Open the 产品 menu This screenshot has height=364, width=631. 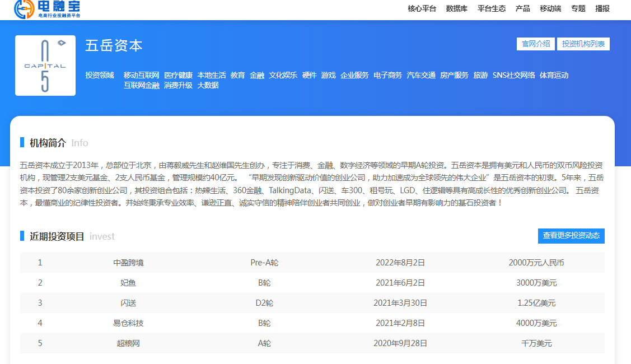pos(523,9)
